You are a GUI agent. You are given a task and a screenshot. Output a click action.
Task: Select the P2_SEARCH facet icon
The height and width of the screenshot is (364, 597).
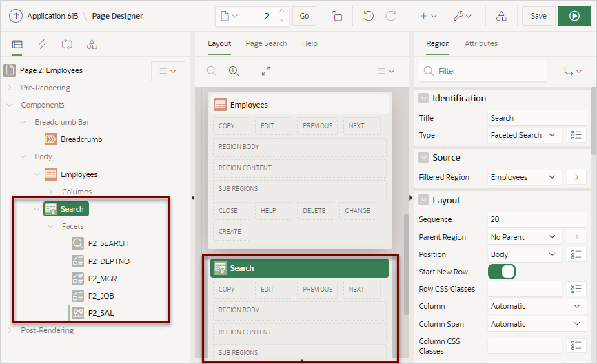click(78, 243)
